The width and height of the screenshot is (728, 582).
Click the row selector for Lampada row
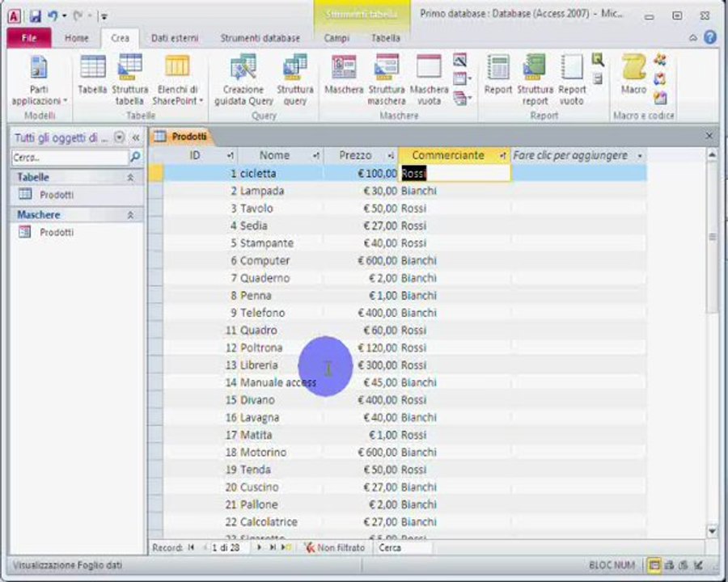156,191
